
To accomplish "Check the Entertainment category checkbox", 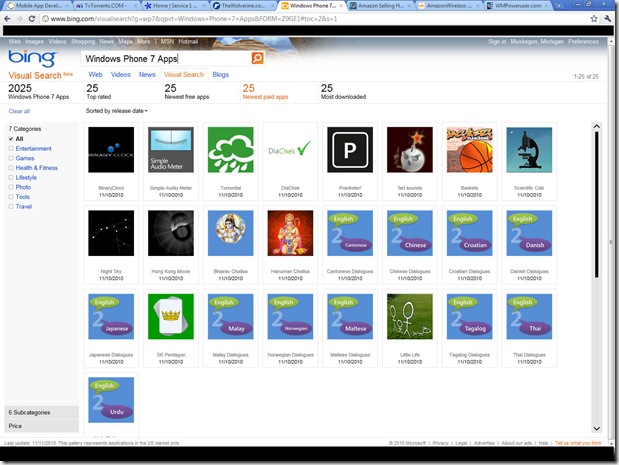I will pos(11,148).
